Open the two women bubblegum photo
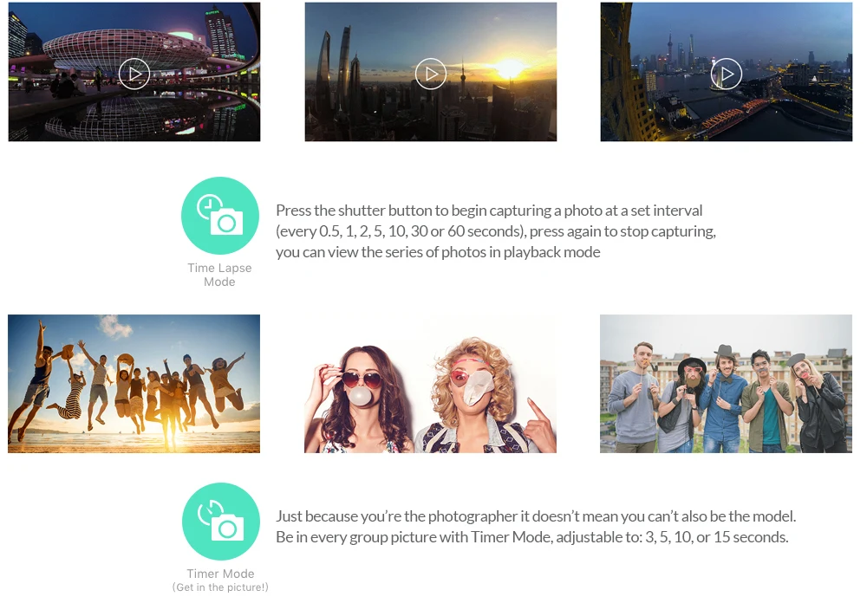Image resolution: width=867 pixels, height=616 pixels. [x=430, y=384]
